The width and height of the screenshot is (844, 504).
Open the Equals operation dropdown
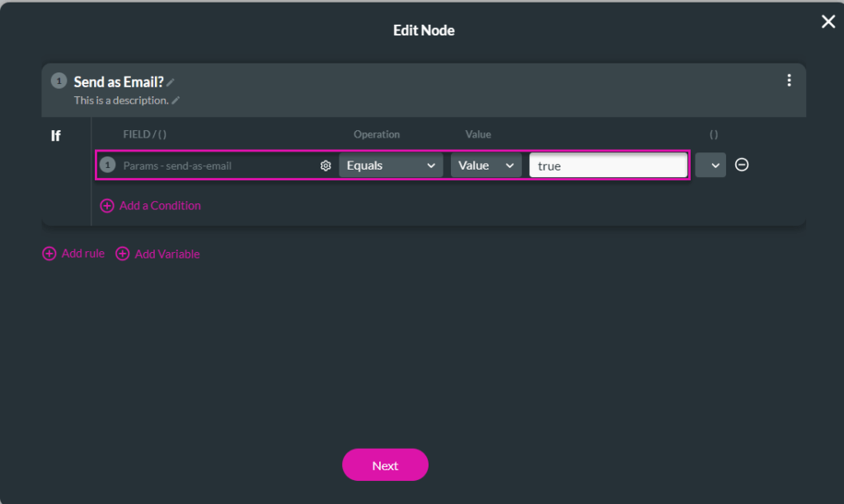(391, 166)
